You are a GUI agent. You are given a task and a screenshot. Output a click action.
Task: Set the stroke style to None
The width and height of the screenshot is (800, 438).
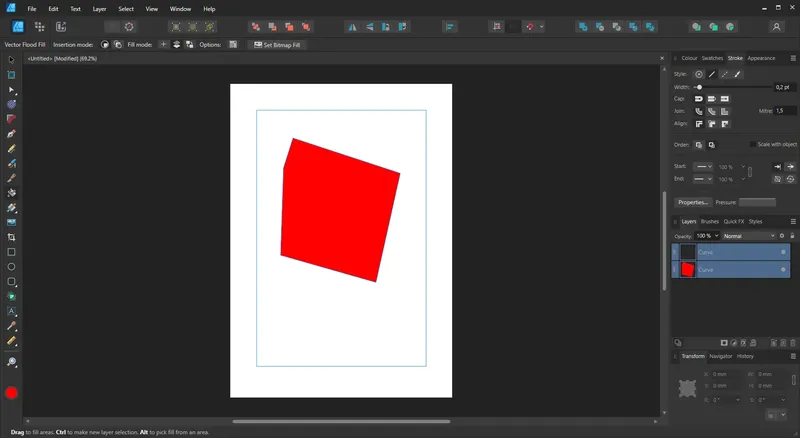pos(698,75)
